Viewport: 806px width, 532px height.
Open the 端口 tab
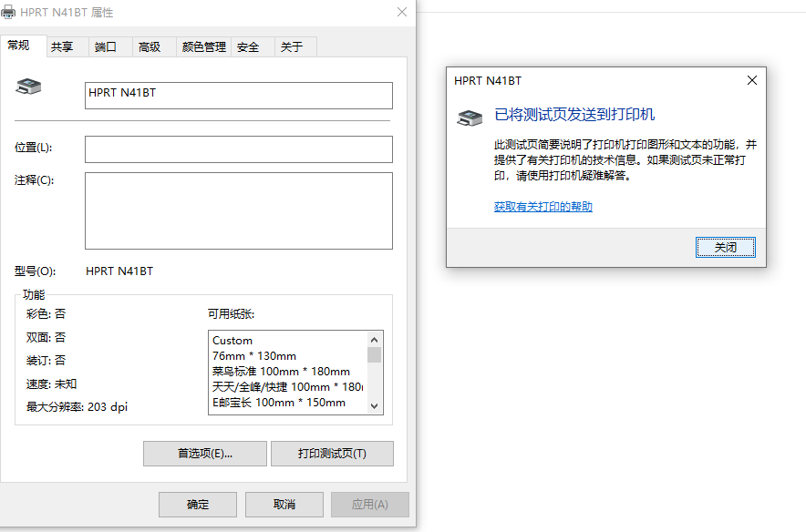point(110,46)
